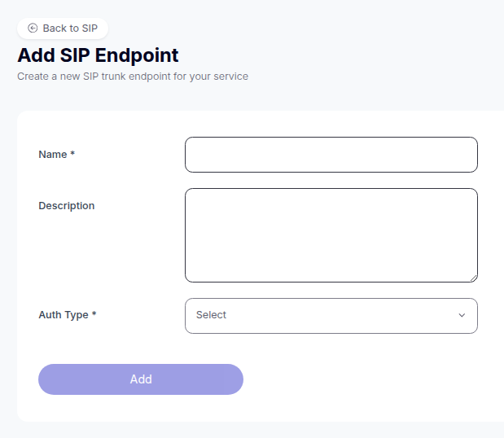Image resolution: width=504 pixels, height=438 pixels.
Task: Click the 'Add' text on the submit button
Action: [141, 379]
